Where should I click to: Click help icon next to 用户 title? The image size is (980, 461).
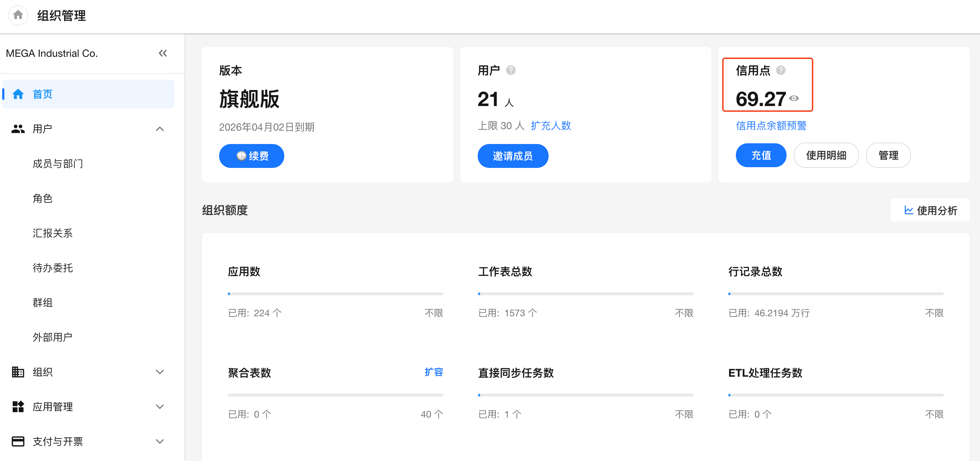[511, 71]
